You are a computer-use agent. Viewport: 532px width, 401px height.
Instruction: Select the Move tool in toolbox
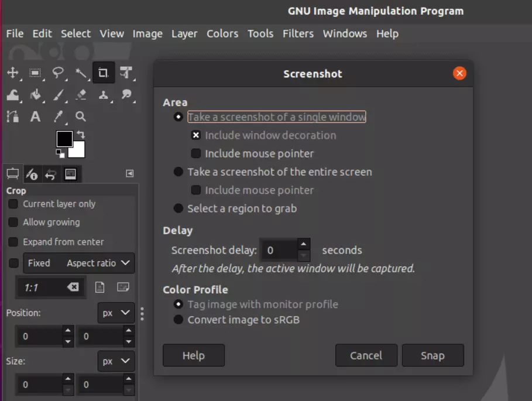tap(13, 73)
